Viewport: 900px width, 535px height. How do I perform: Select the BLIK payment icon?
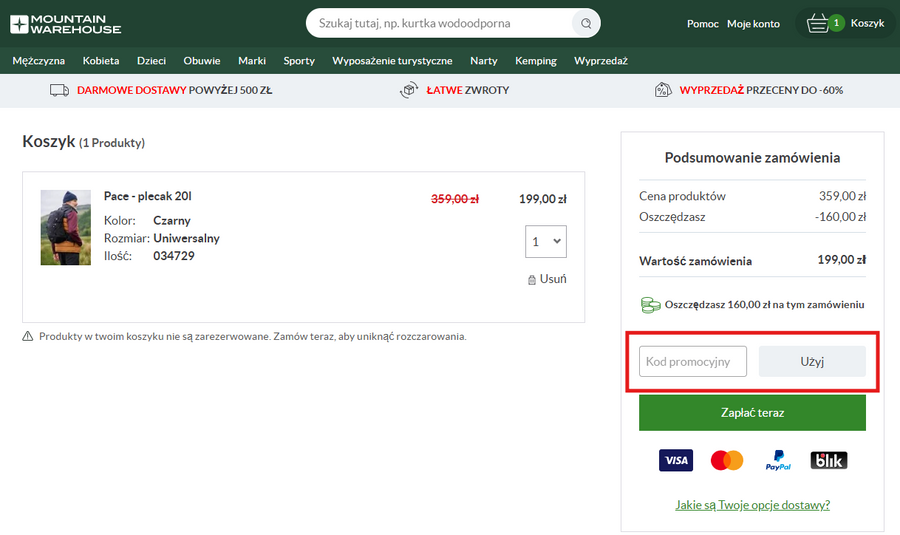(x=828, y=460)
